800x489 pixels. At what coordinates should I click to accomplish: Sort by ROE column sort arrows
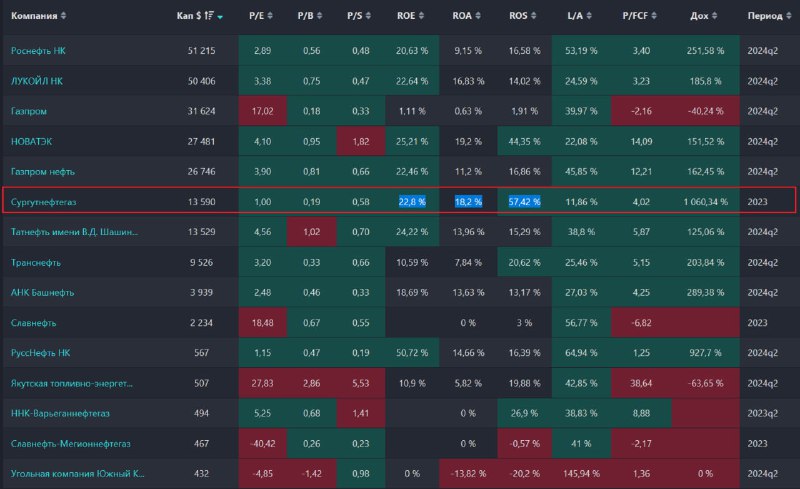click(x=421, y=16)
